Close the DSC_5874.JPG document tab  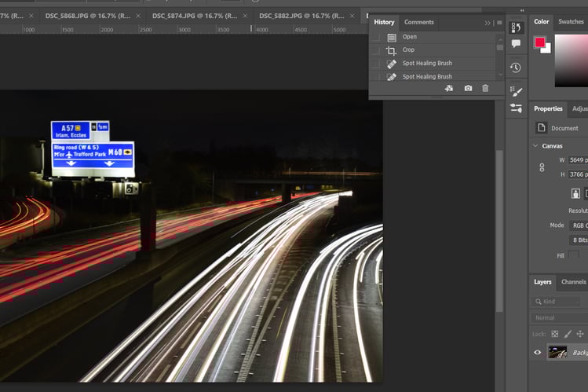(245, 16)
